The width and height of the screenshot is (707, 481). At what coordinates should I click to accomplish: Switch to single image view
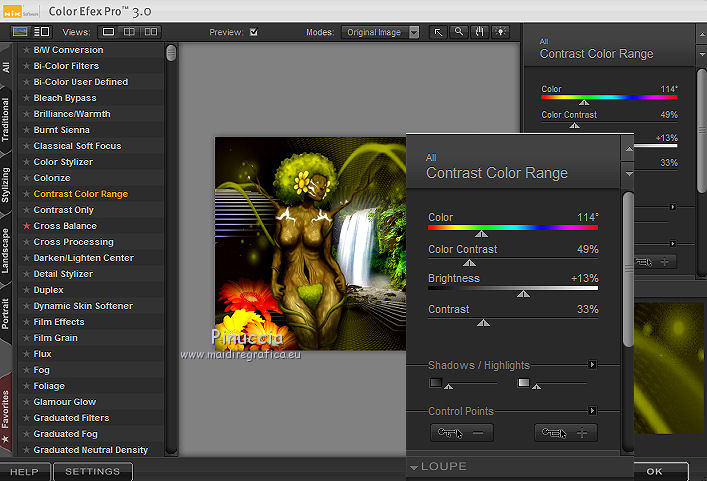tap(109, 32)
